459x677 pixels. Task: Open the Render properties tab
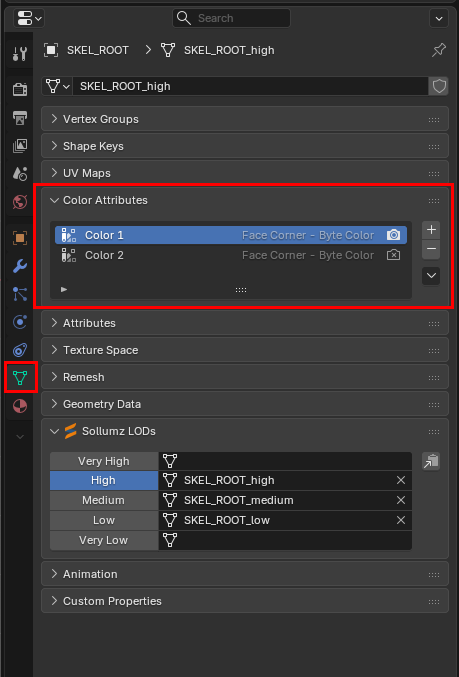(20, 90)
